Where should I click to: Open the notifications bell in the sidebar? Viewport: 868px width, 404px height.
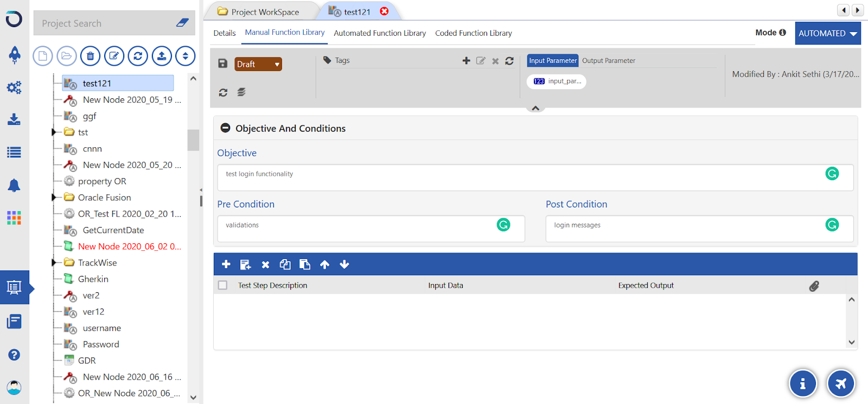pos(14,186)
